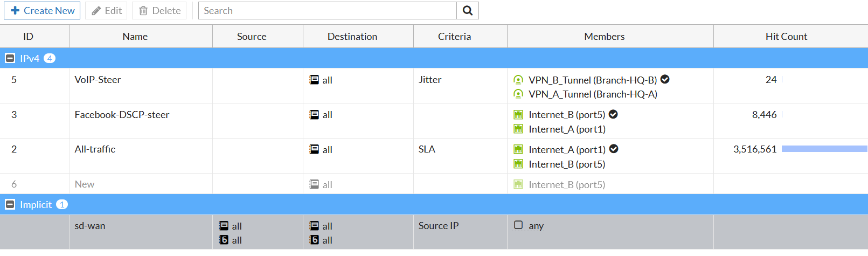This screenshot has width=868, height=256.
Task: Sort by the Source column header
Action: coord(252,36)
